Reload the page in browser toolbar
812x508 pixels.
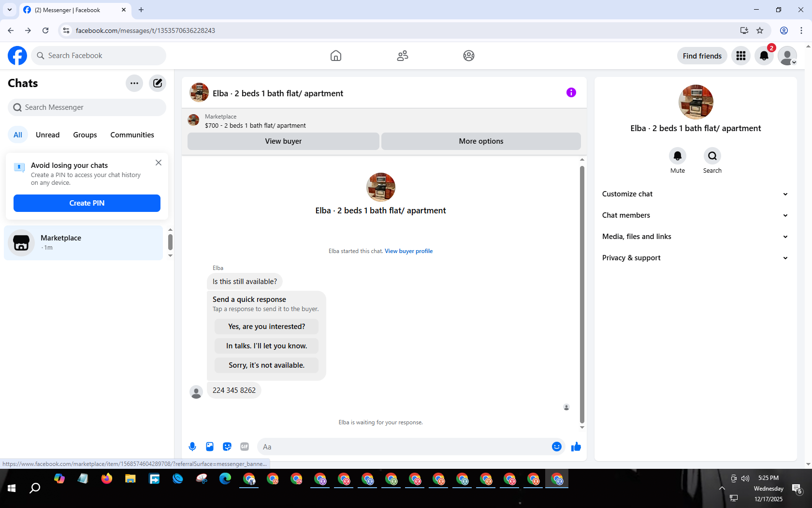click(45, 30)
